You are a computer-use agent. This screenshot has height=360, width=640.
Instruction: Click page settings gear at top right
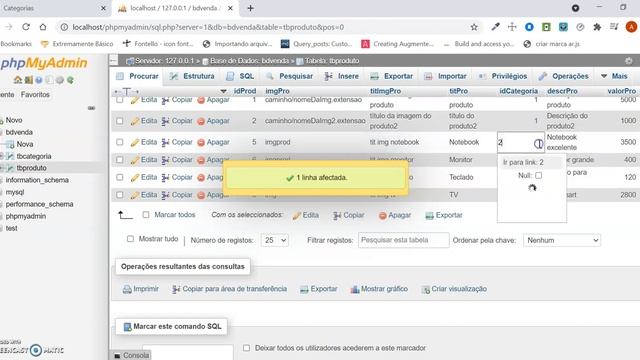tap(629, 60)
